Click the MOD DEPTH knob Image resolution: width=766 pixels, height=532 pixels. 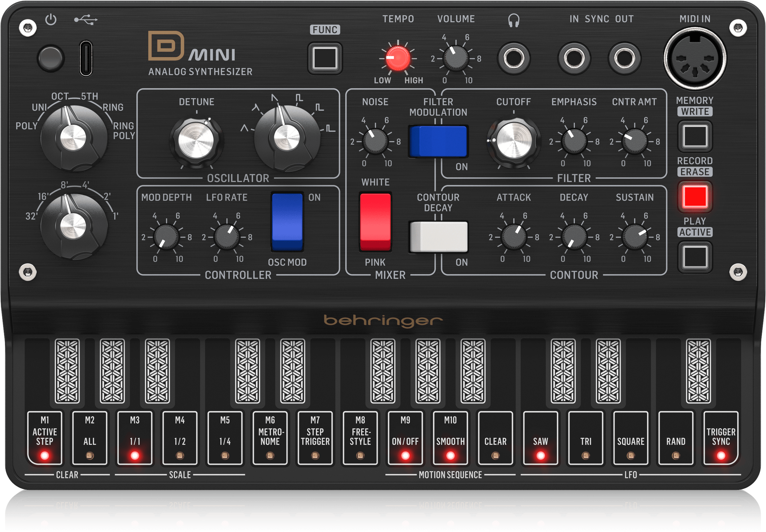point(166,237)
